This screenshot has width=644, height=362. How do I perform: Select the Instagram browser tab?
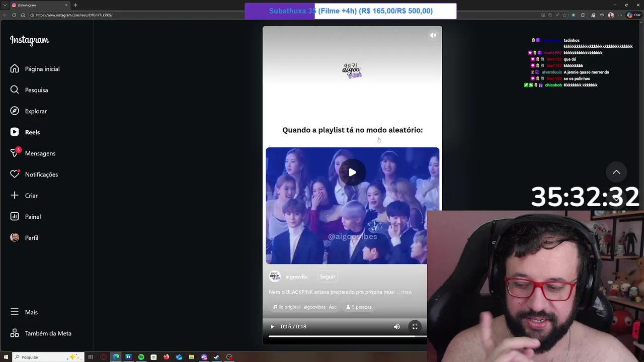pos(39,5)
